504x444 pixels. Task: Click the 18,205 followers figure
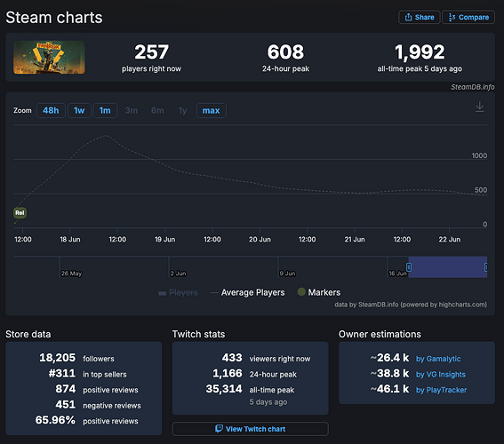click(x=58, y=358)
